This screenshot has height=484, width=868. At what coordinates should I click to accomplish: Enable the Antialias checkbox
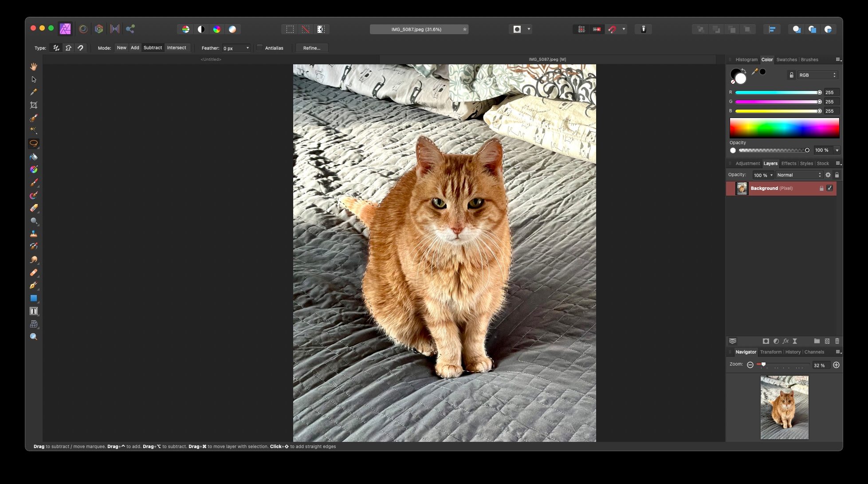pos(260,48)
